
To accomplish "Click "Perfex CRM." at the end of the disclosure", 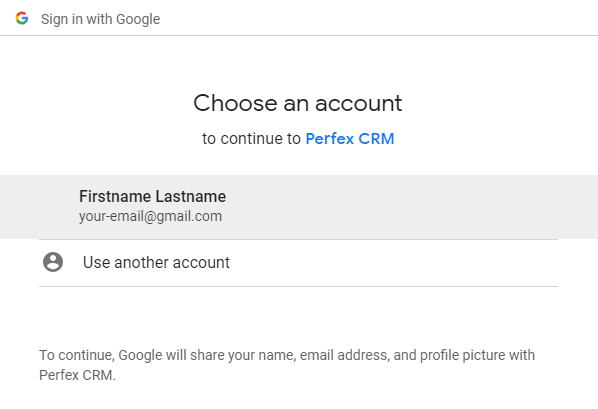I will point(77,375).
